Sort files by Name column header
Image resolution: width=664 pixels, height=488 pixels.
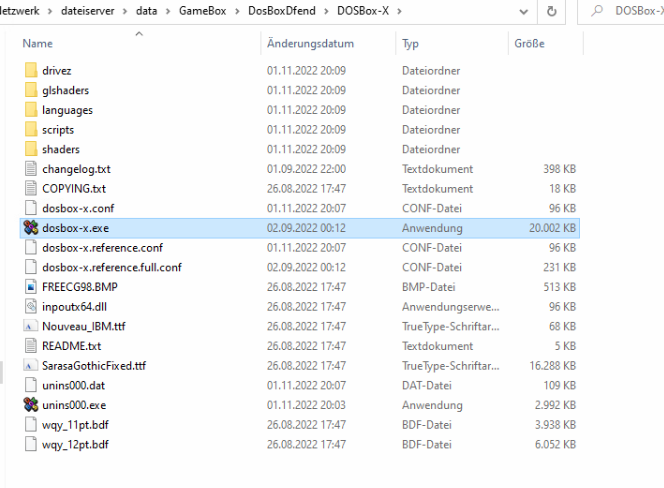(x=38, y=44)
